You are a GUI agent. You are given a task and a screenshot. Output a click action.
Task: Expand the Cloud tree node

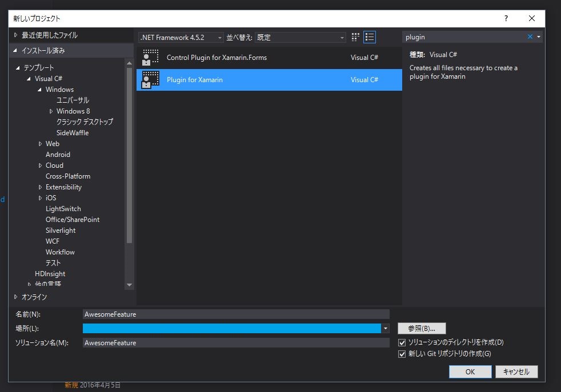[40, 165]
